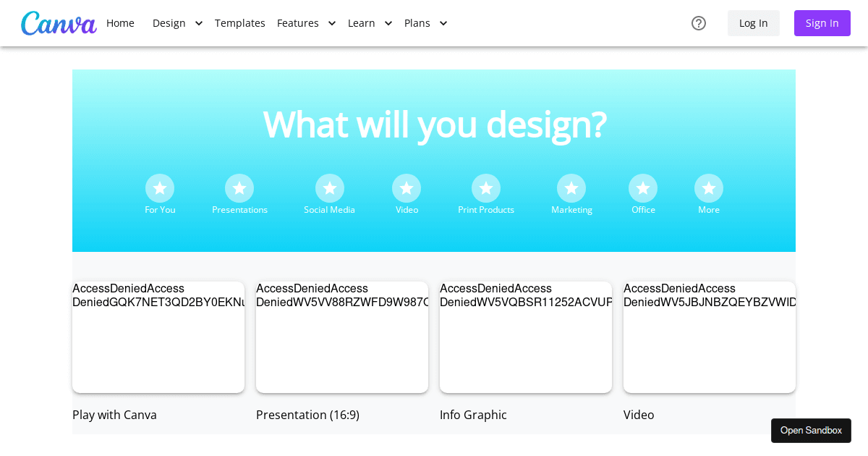Screen dimensions: 868x456
Task: Switch to the Home menu item
Action: point(120,23)
